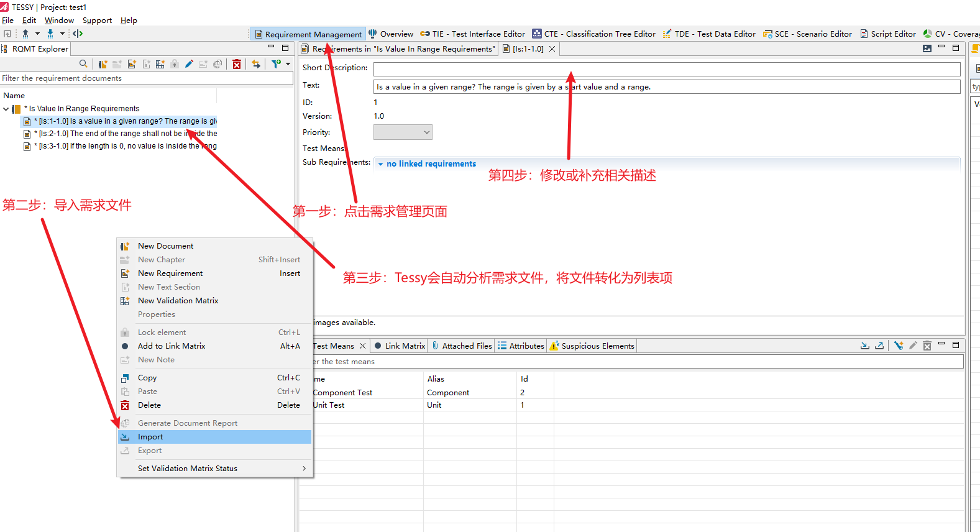The image size is (980, 532).
Task: Close the [Is:1-1.0] editor tab
Action: click(x=552, y=48)
